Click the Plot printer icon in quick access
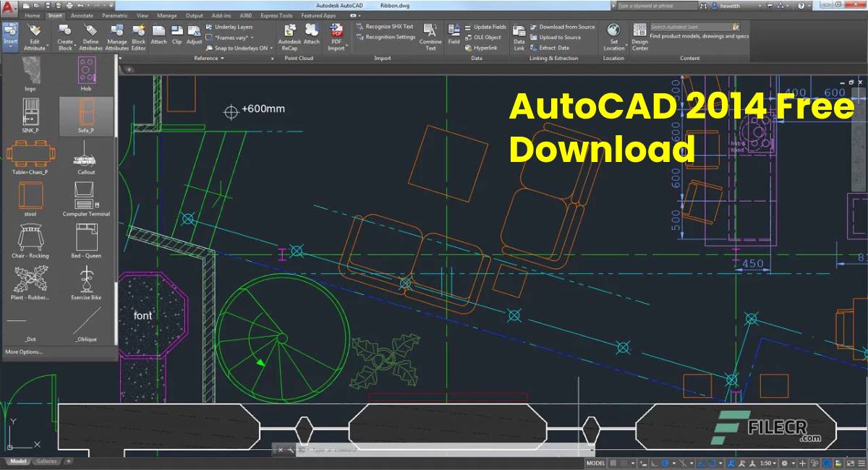The height and width of the screenshot is (470, 868). point(69,6)
